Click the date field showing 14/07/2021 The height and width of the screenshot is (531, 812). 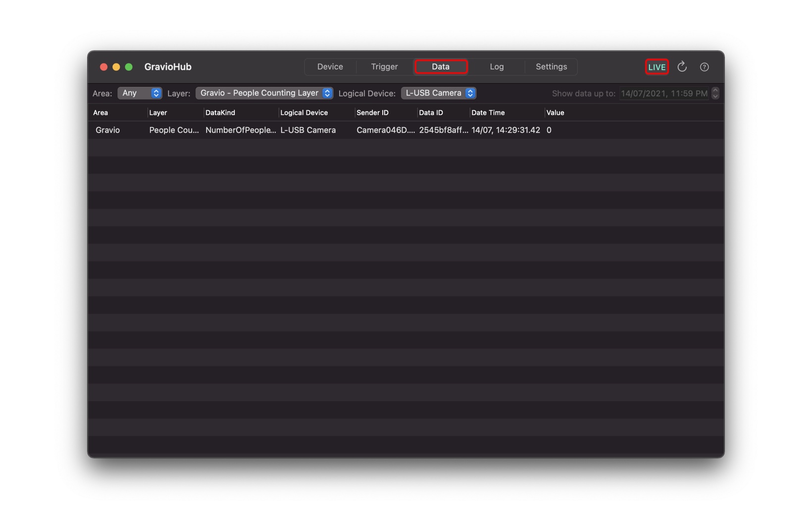coord(664,93)
